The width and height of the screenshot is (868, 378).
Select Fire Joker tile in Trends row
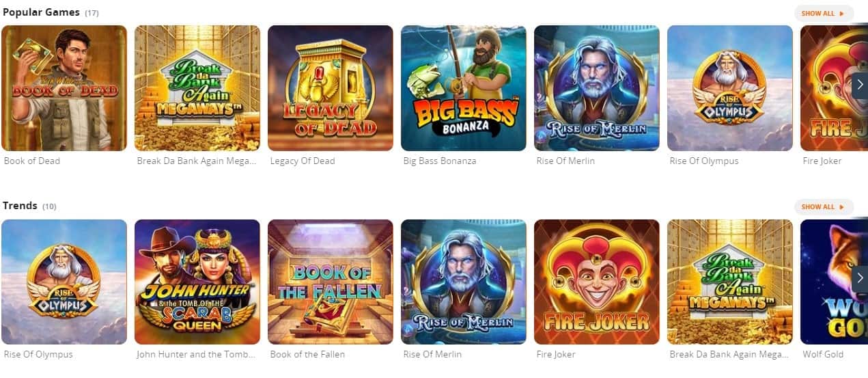tap(597, 282)
